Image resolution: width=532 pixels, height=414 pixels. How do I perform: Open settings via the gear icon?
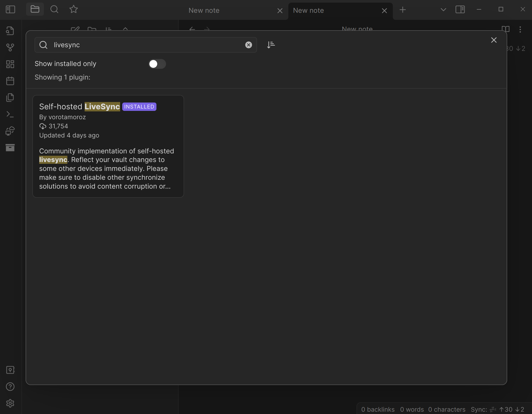[10, 403]
